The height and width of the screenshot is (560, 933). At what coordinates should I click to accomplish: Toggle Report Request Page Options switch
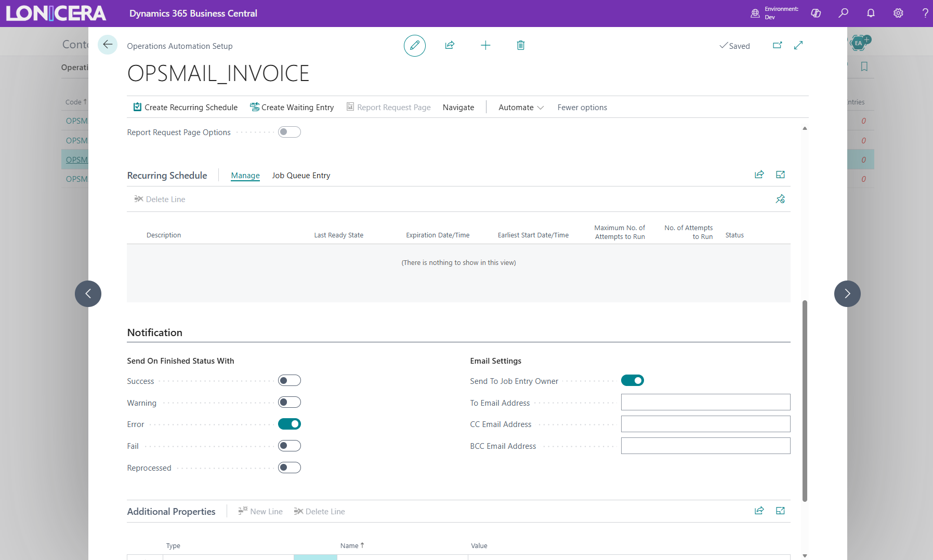click(290, 132)
